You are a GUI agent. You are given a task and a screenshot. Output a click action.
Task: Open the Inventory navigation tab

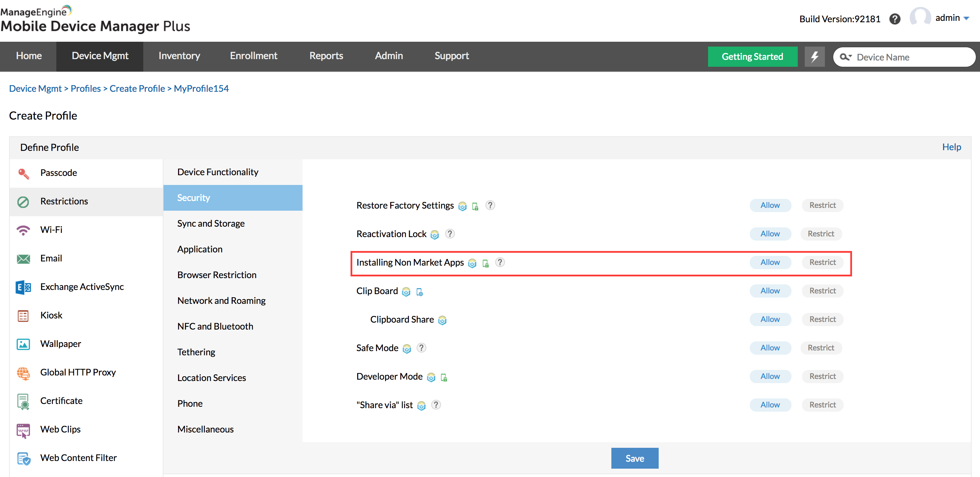point(179,56)
